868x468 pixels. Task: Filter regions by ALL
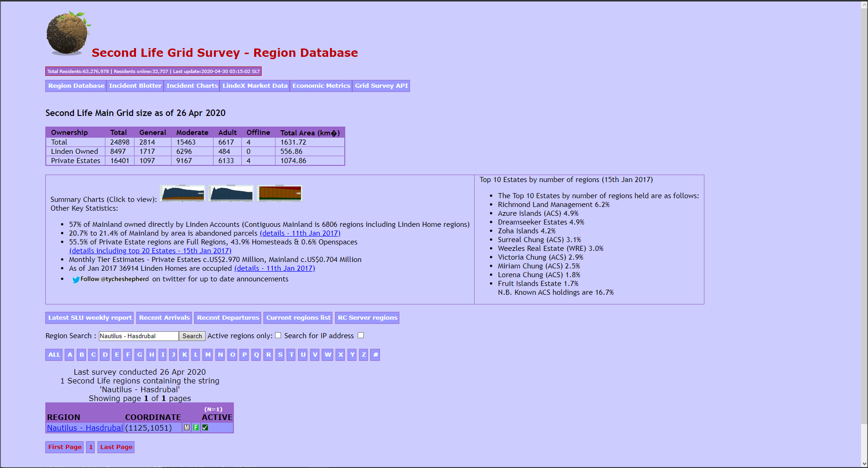[x=54, y=355]
